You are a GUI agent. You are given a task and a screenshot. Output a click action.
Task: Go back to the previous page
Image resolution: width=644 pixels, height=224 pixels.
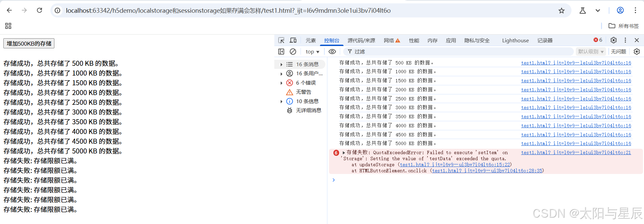click(x=9, y=10)
